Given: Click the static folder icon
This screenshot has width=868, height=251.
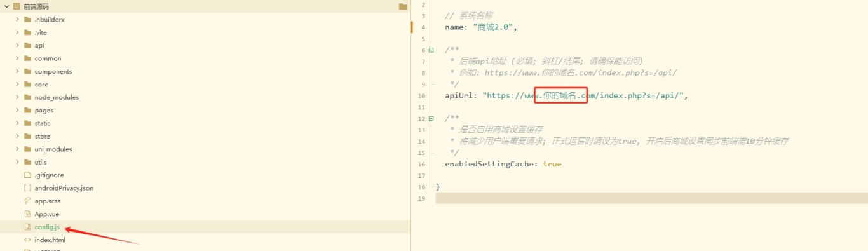Looking at the screenshot, I should click(x=27, y=123).
